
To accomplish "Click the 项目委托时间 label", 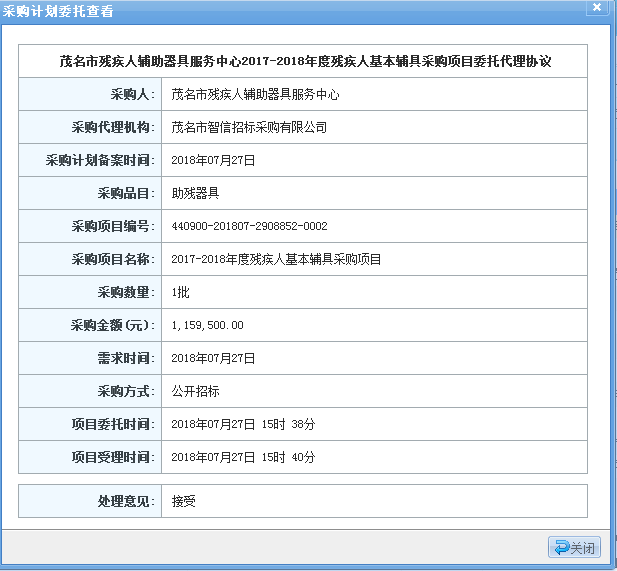I will 113,424.
